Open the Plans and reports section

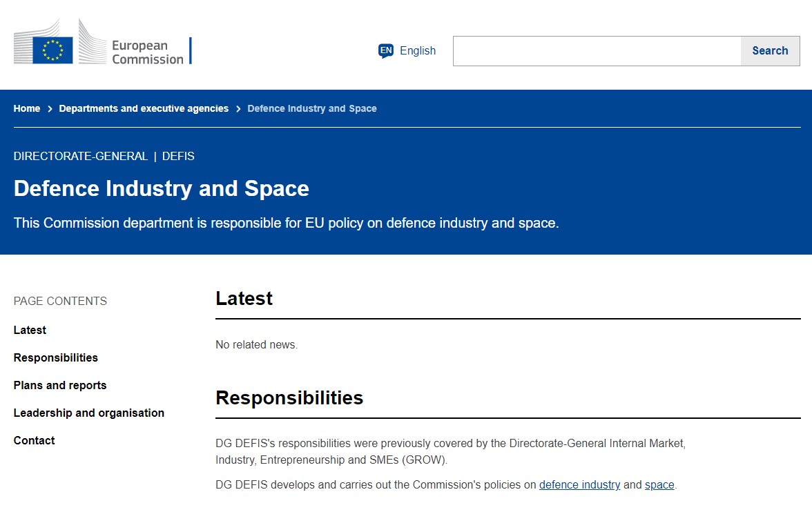59,385
